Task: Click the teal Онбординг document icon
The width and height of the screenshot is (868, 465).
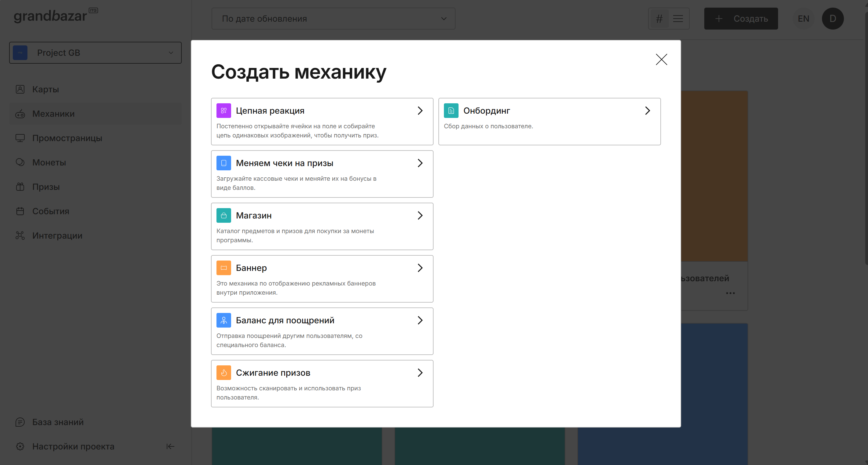Action: (451, 110)
